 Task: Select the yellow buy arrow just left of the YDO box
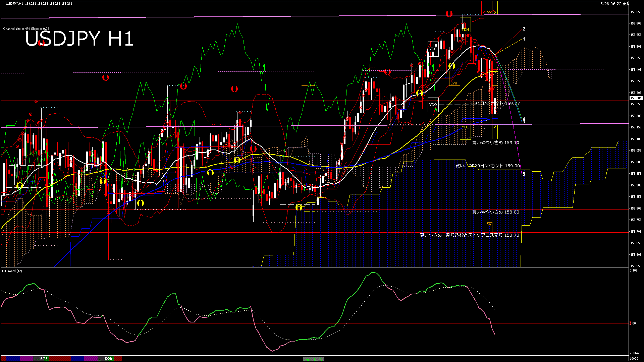pyautogui.click(x=419, y=93)
